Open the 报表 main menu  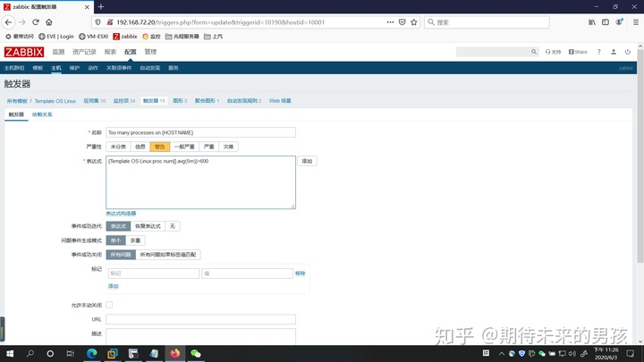click(110, 52)
